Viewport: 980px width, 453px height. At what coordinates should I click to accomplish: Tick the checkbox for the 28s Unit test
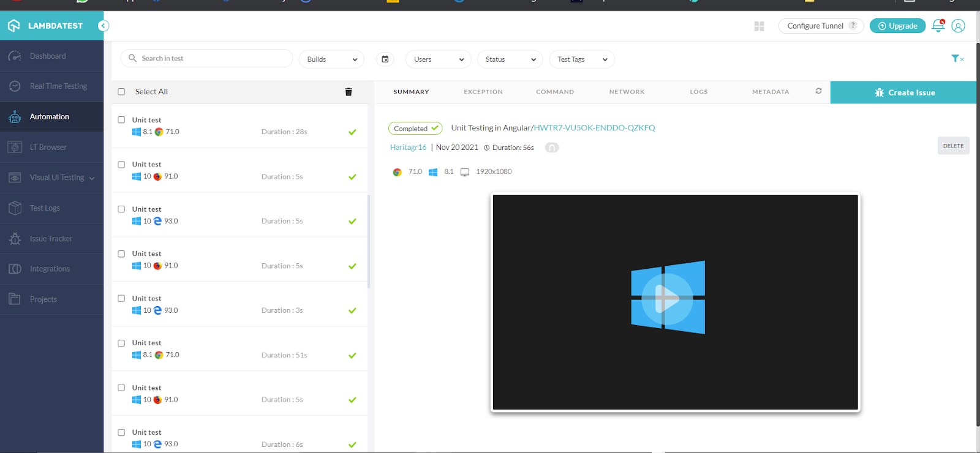[x=121, y=120]
